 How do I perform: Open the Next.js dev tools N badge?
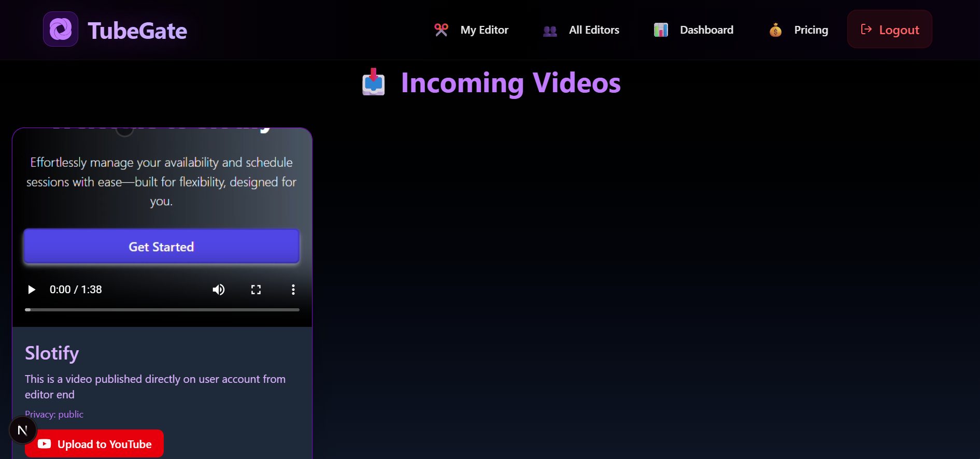coord(23,431)
